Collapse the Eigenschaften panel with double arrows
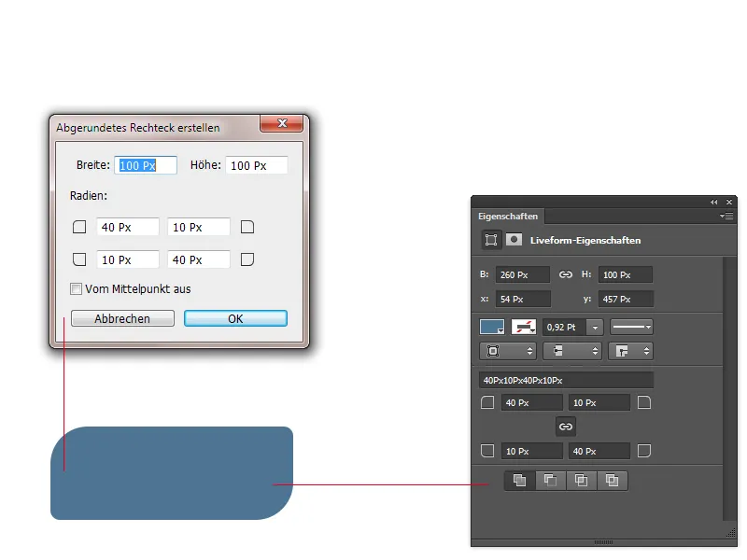This screenshot has width=747, height=560. coord(713,202)
